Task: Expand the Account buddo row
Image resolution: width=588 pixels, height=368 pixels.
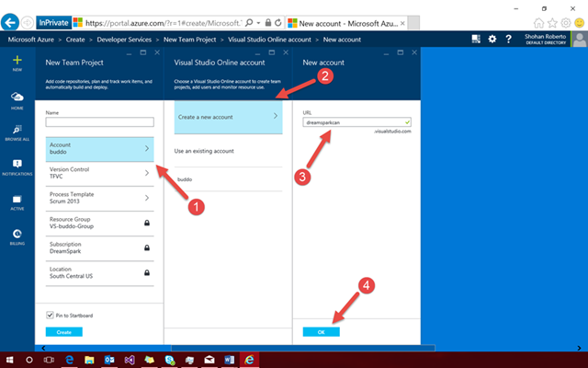Action: click(100, 149)
